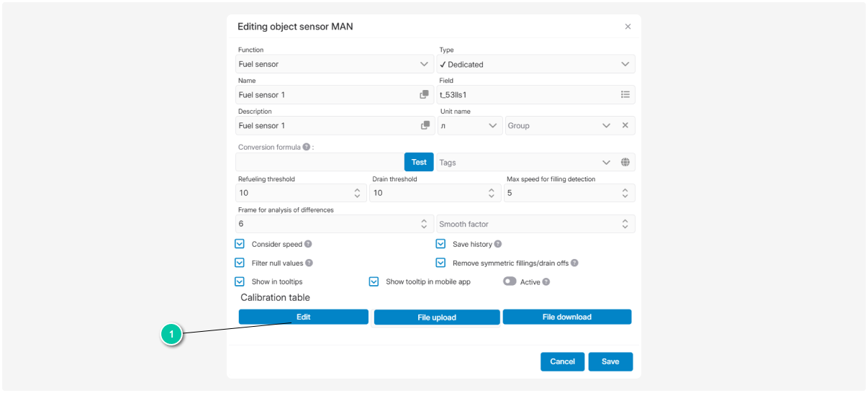Click the globe icon next to Tags
868x393 pixels.
[x=625, y=163]
